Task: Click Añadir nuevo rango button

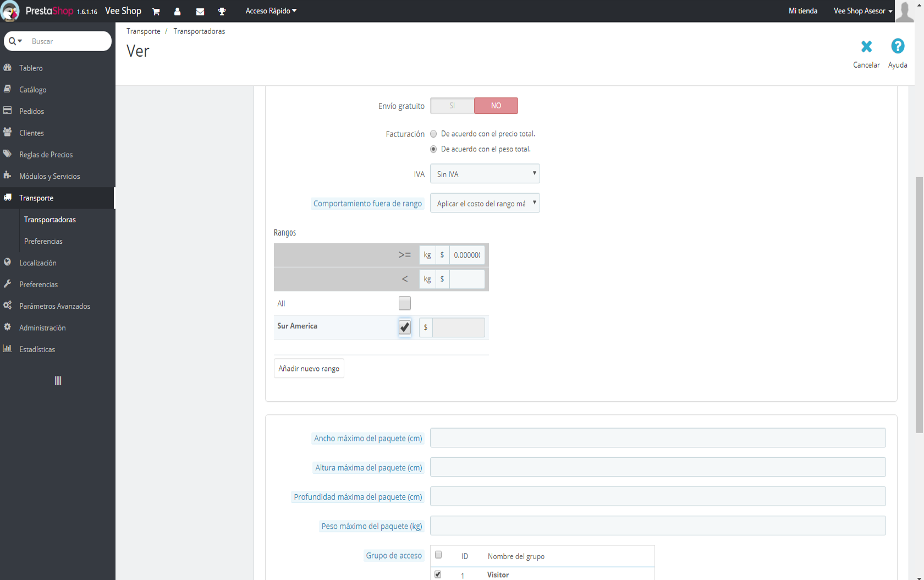Action: (x=309, y=369)
